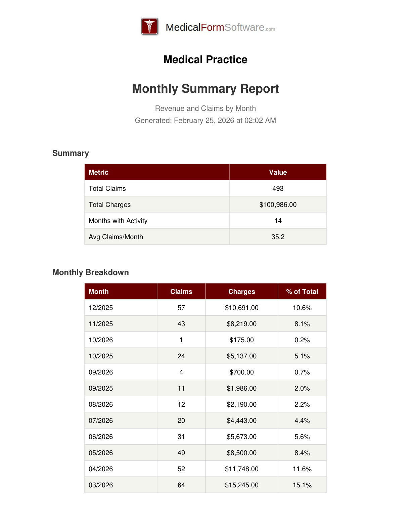Click the Claims column header

point(181,292)
